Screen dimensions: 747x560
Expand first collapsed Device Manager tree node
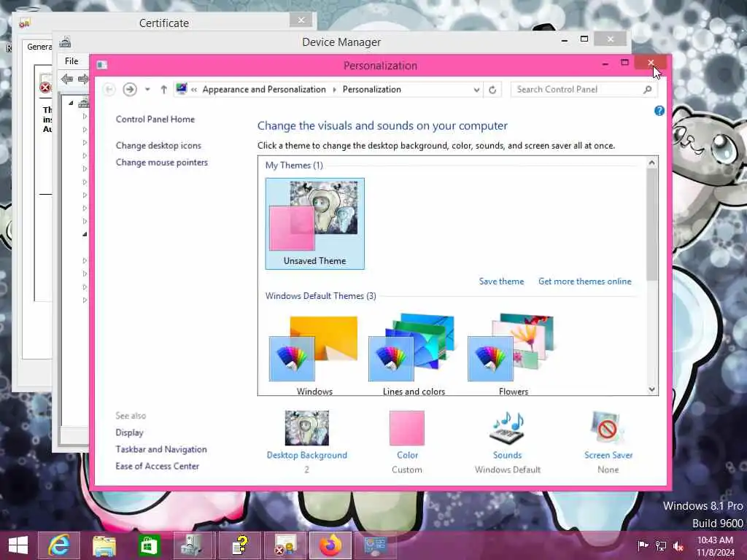tap(85, 116)
